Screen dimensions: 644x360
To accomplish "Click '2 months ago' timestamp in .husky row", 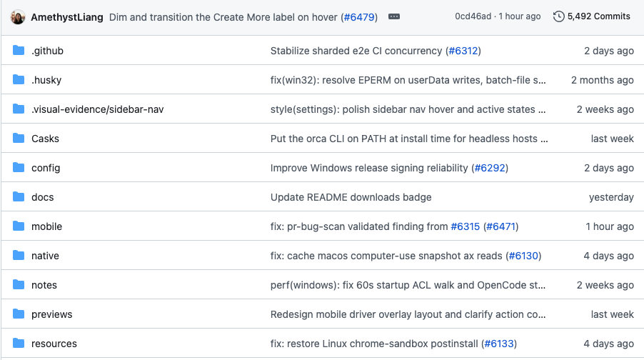I will [x=602, y=80].
